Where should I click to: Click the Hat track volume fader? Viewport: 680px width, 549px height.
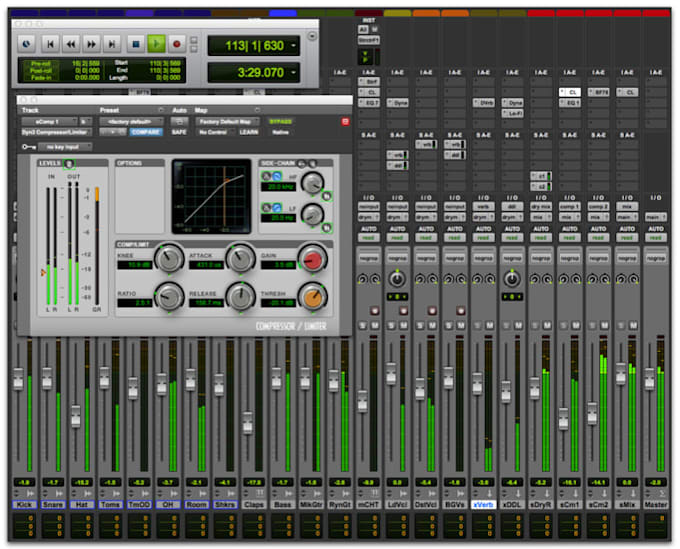tap(75, 416)
